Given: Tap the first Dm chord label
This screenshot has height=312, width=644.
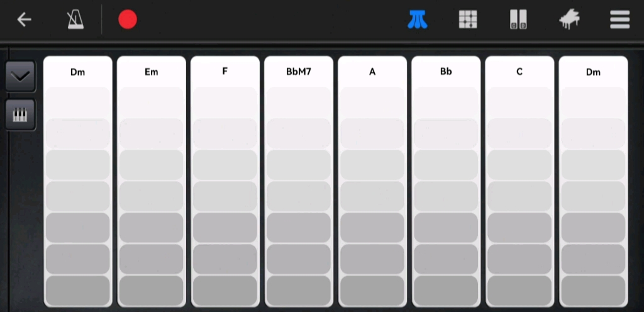Looking at the screenshot, I should click(x=77, y=72).
